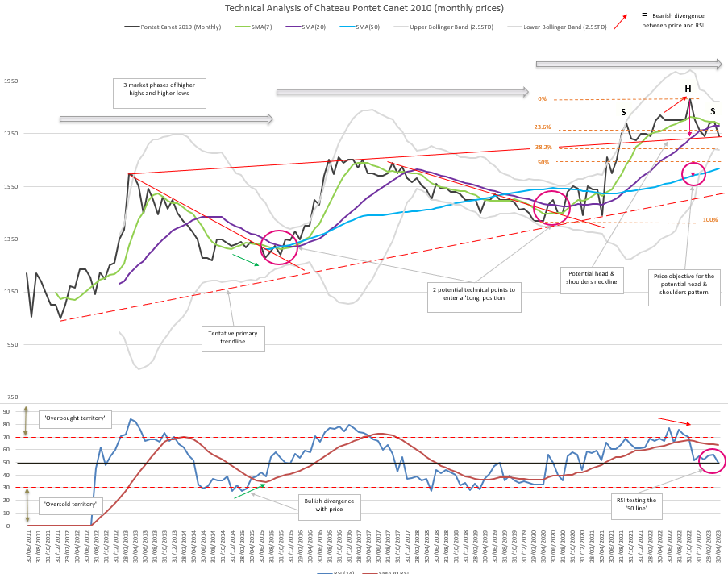Click the 'Price objective' annotation box

click(684, 286)
